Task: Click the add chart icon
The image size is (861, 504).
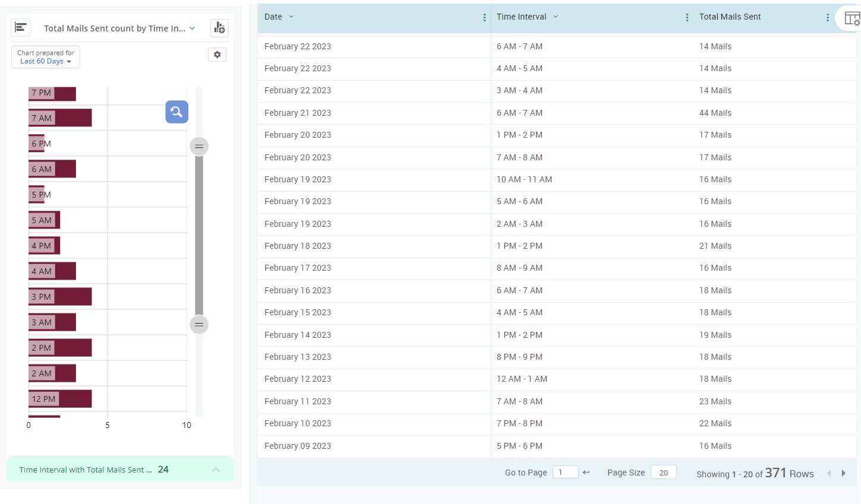Action: click(219, 27)
